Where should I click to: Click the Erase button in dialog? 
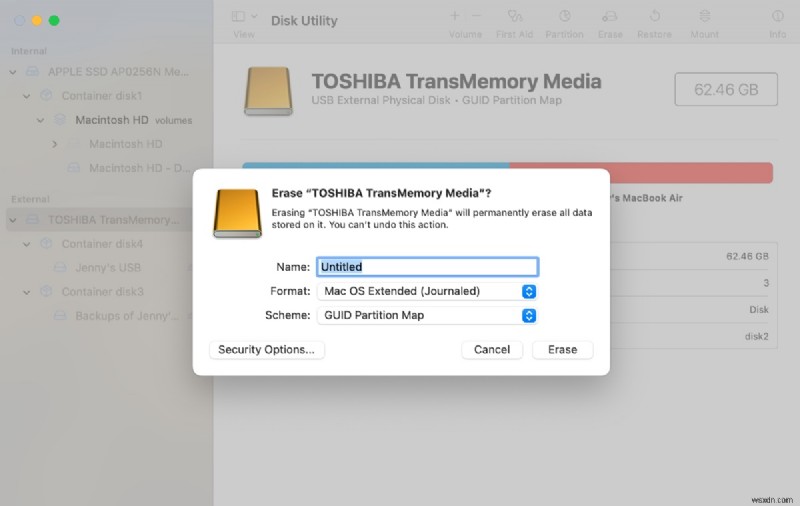(562, 349)
